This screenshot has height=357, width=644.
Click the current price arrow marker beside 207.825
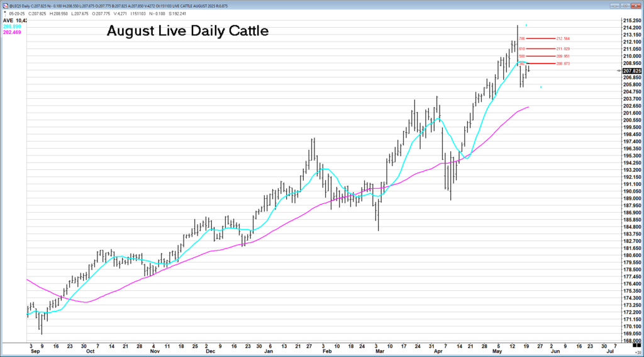(x=618, y=71)
